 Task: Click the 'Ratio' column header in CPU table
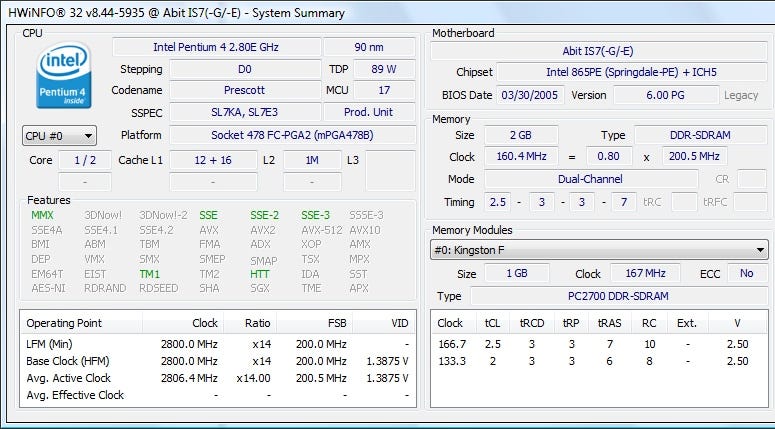(250, 323)
